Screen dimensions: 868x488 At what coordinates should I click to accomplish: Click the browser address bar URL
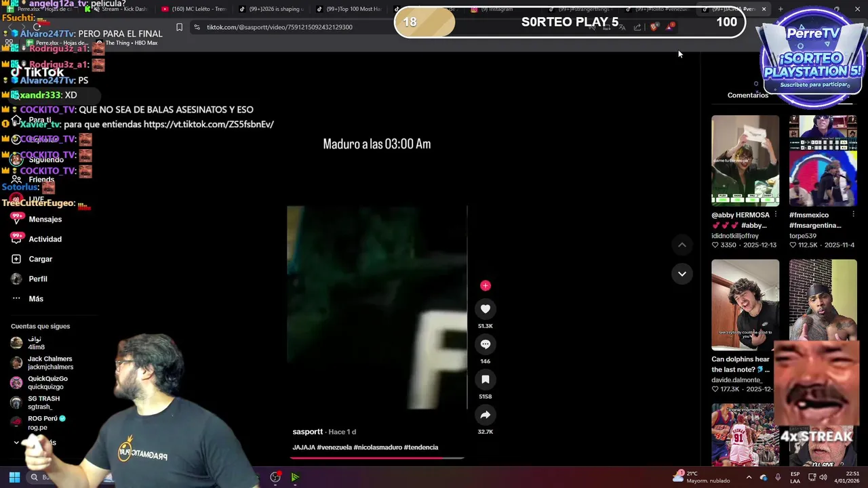(279, 27)
